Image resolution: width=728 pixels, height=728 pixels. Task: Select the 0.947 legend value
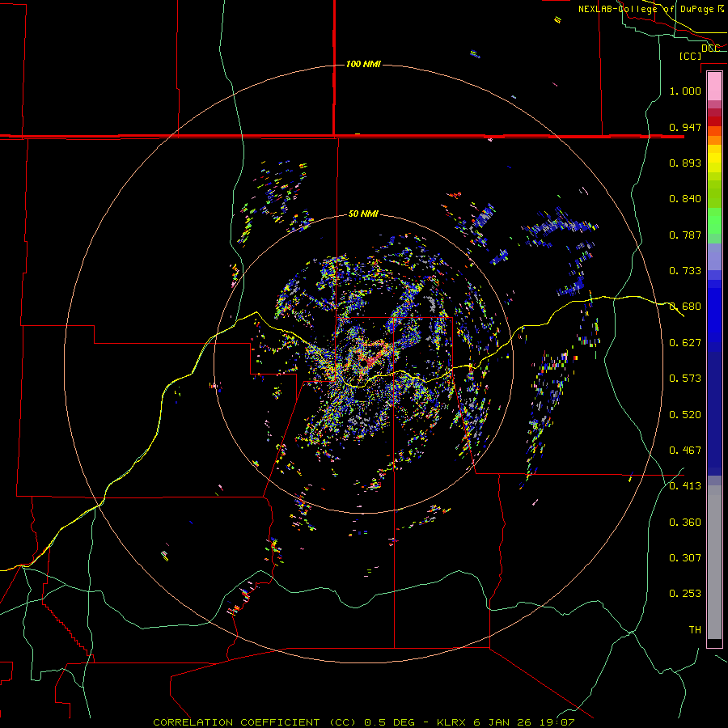click(685, 127)
